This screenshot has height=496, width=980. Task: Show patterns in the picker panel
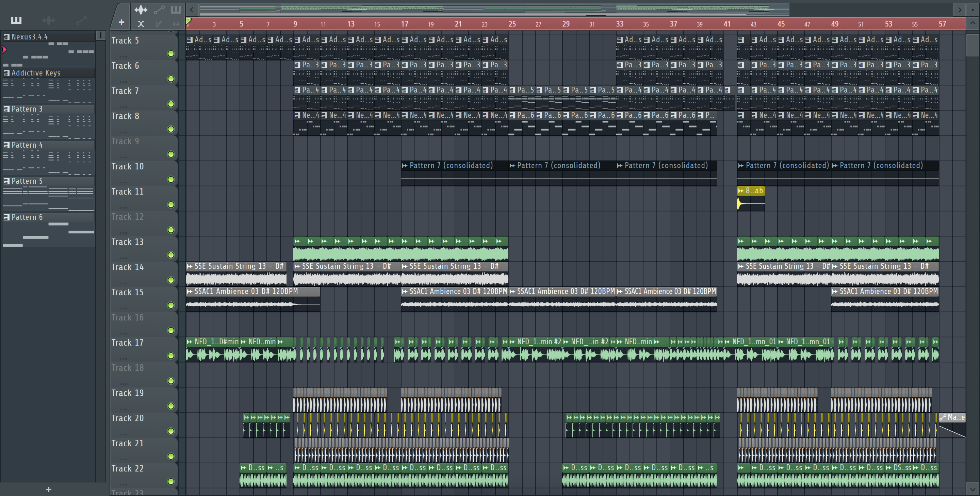[16, 20]
